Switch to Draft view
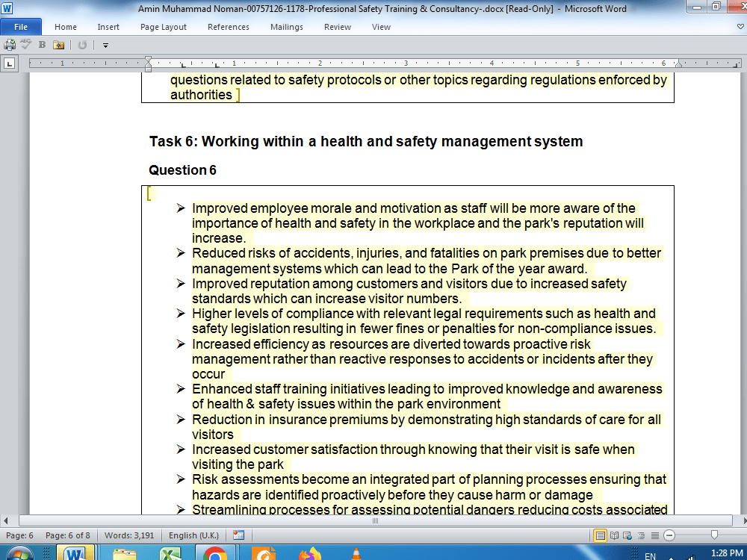The image size is (747, 560). click(655, 535)
